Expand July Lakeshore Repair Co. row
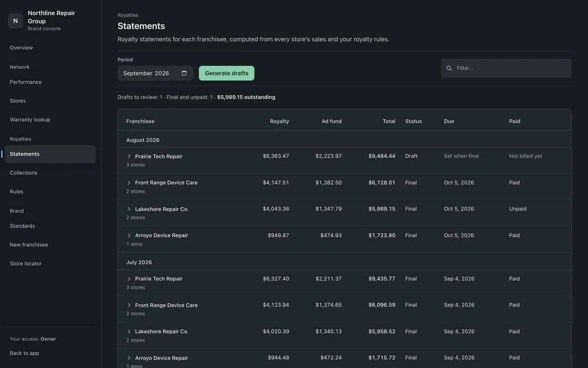The image size is (588, 368). click(x=129, y=332)
